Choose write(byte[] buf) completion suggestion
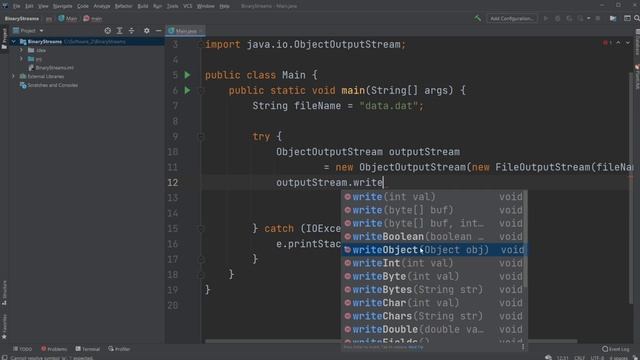This screenshot has height=360, width=640. click(x=433, y=210)
